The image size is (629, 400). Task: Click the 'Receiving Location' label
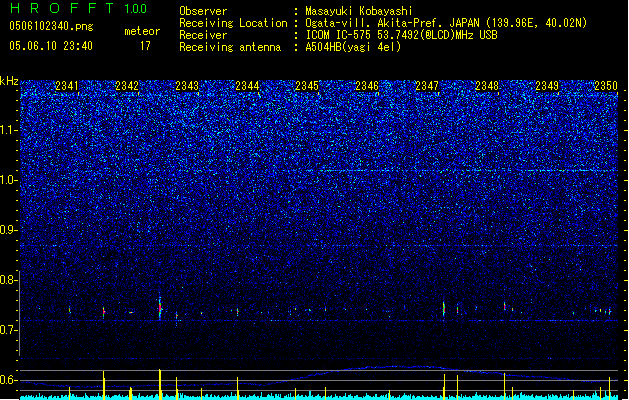coord(233,23)
